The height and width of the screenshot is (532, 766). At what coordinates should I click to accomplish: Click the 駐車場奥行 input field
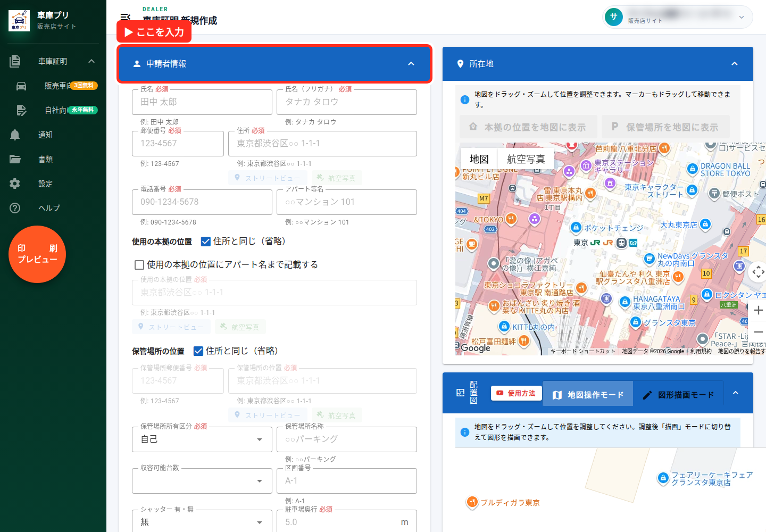click(x=347, y=521)
